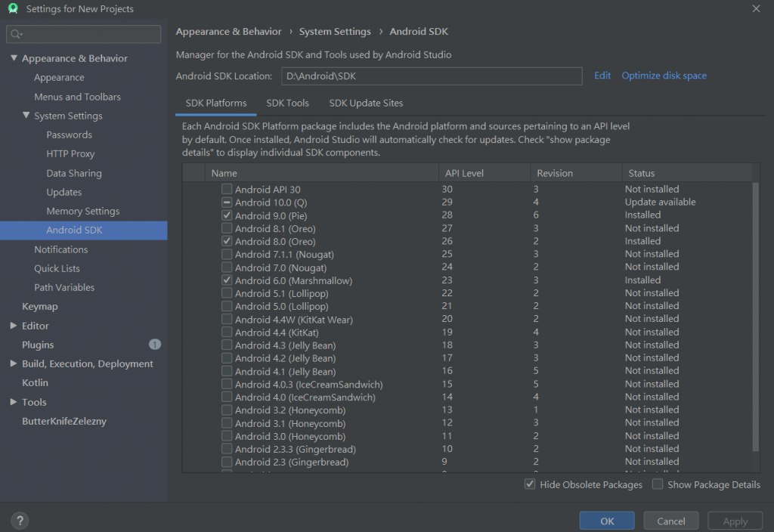Click the Android Studio logo in title bar
774x532 pixels.
[x=13, y=8]
